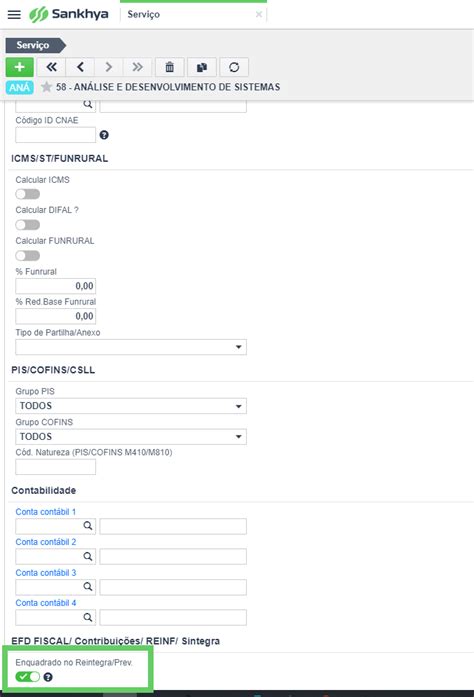474x697 pixels.
Task: Enable the Calcular ICMS toggle
Action: coord(28,194)
